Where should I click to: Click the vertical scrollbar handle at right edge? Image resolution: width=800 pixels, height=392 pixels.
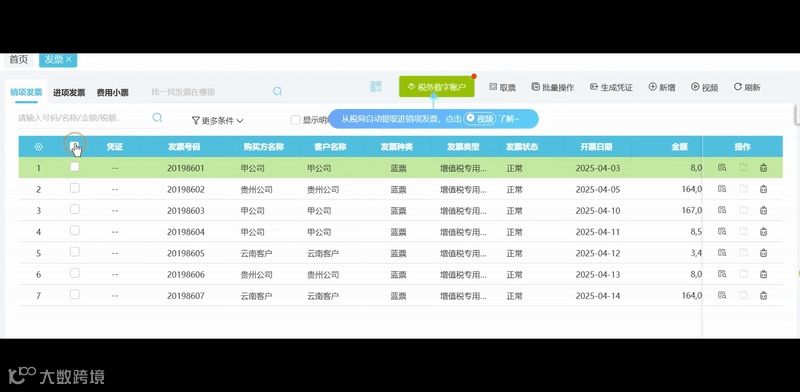(x=797, y=114)
